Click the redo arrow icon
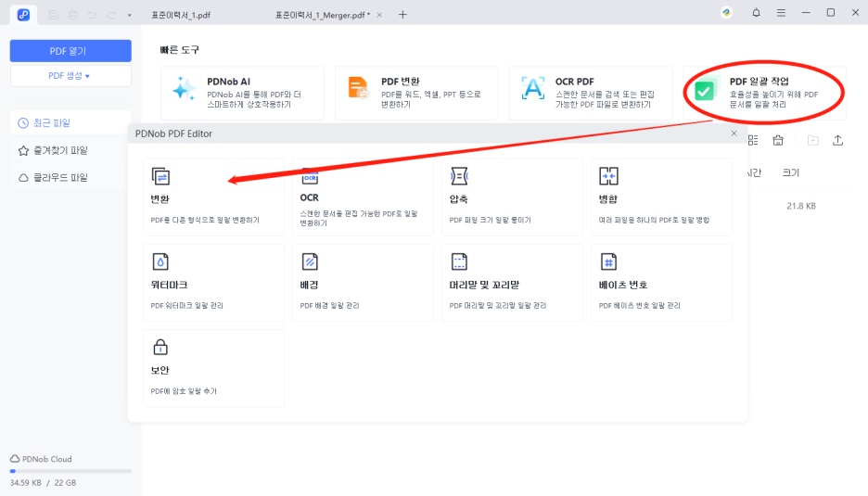This screenshot has height=496, width=868. [x=111, y=15]
